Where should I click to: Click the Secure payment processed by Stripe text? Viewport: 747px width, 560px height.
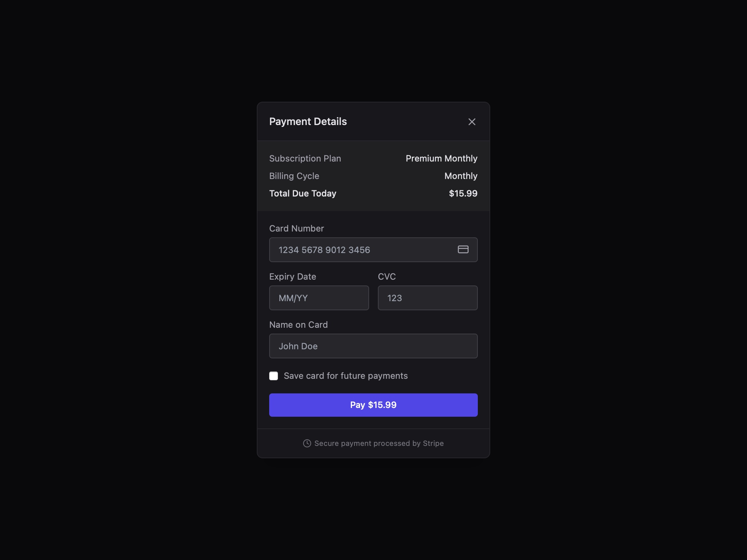(379, 443)
